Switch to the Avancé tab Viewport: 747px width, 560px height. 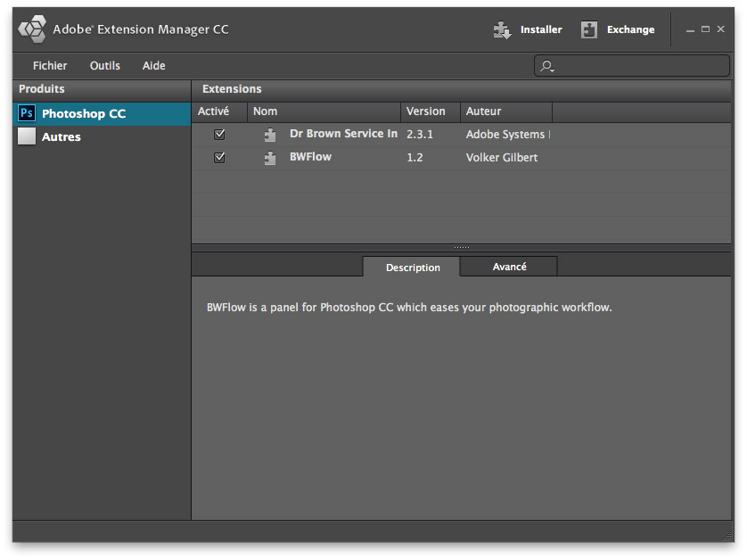pyautogui.click(x=509, y=267)
